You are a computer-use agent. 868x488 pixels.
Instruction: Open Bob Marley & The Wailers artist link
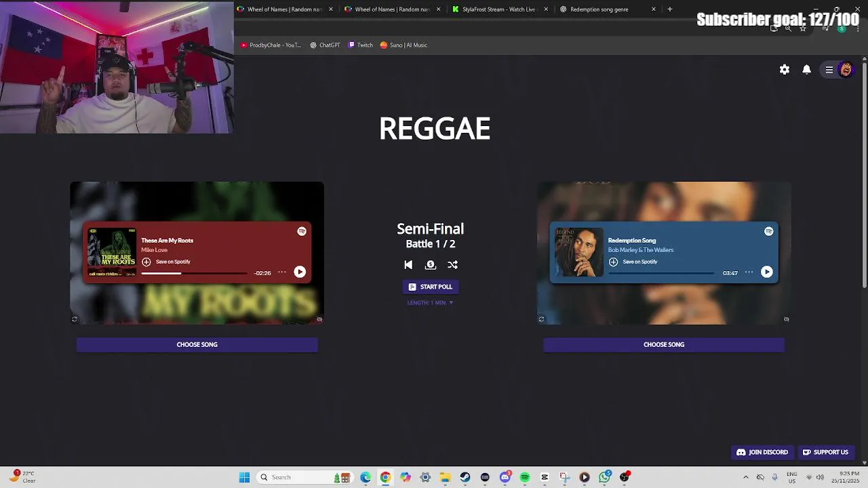641,250
